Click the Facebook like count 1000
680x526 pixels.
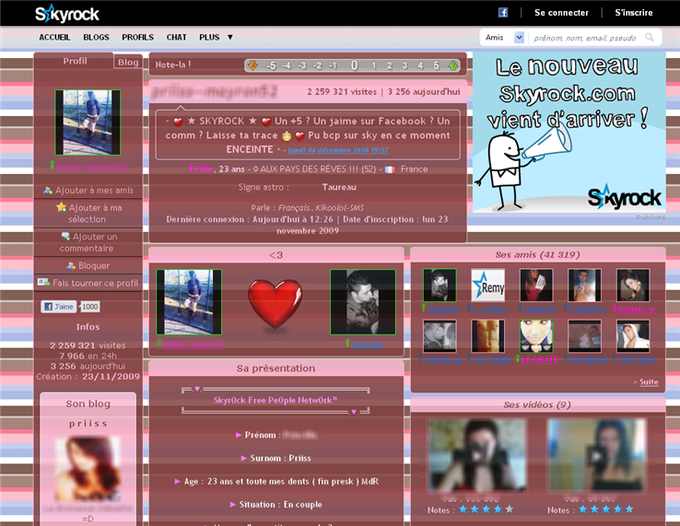point(90,307)
